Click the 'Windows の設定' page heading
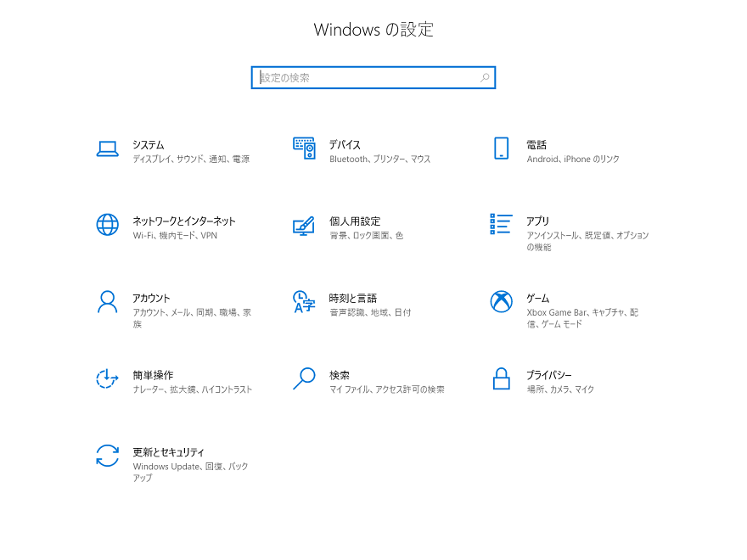This screenshot has width=747, height=560. (373, 30)
